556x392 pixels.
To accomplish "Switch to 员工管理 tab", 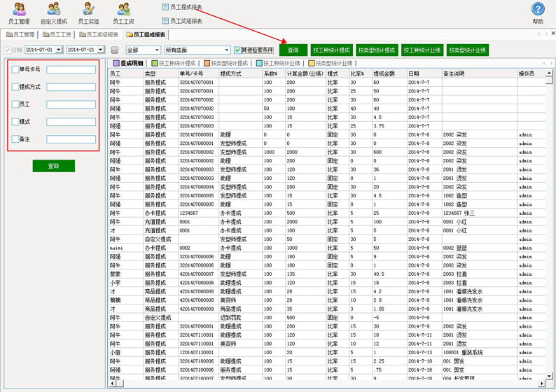I will pos(20,35).
